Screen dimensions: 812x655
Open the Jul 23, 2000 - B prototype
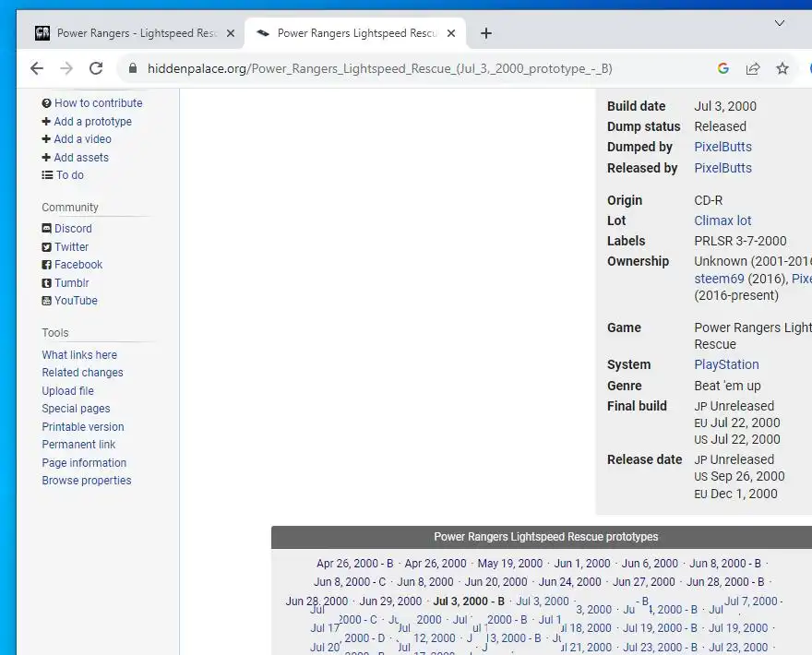[660, 648]
